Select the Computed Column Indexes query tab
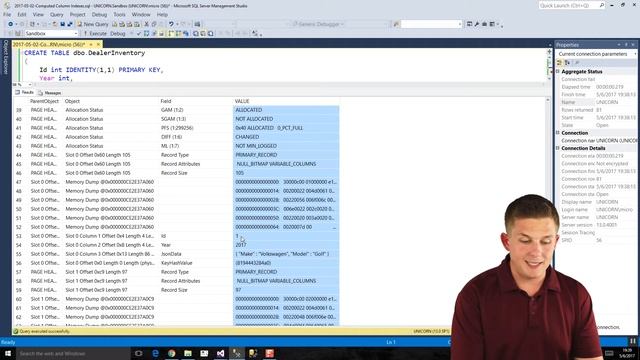 49,44
